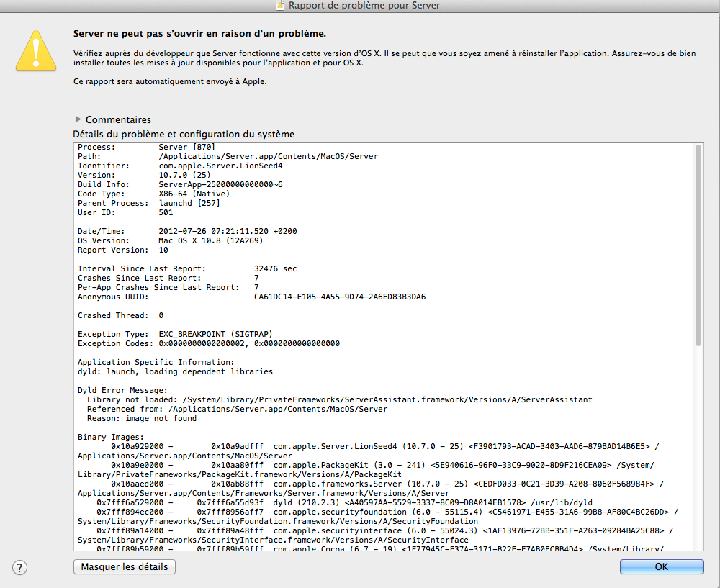
Task: Click the com.apple.PackageKit (3.0 - 241) entry
Action: [366, 470]
